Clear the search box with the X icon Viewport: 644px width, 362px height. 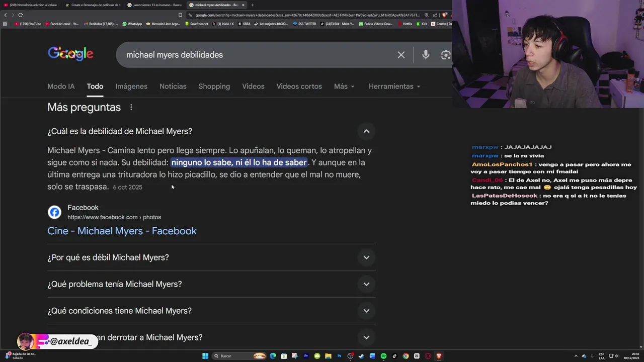401,55
